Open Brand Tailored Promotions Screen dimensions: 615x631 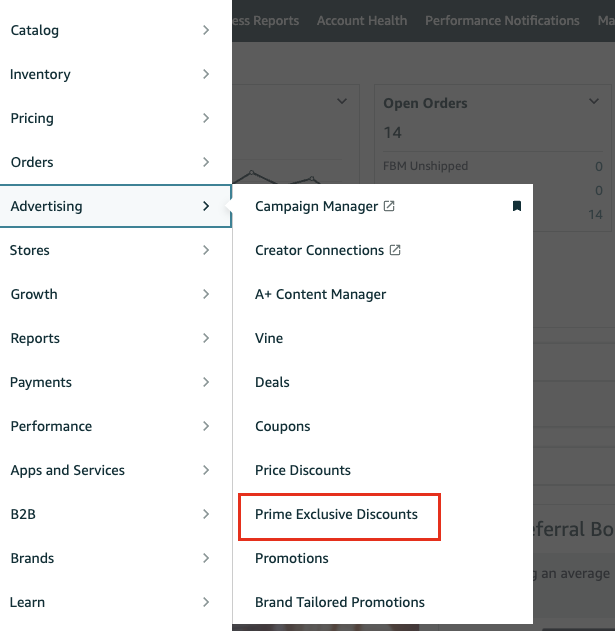pyautogui.click(x=340, y=602)
